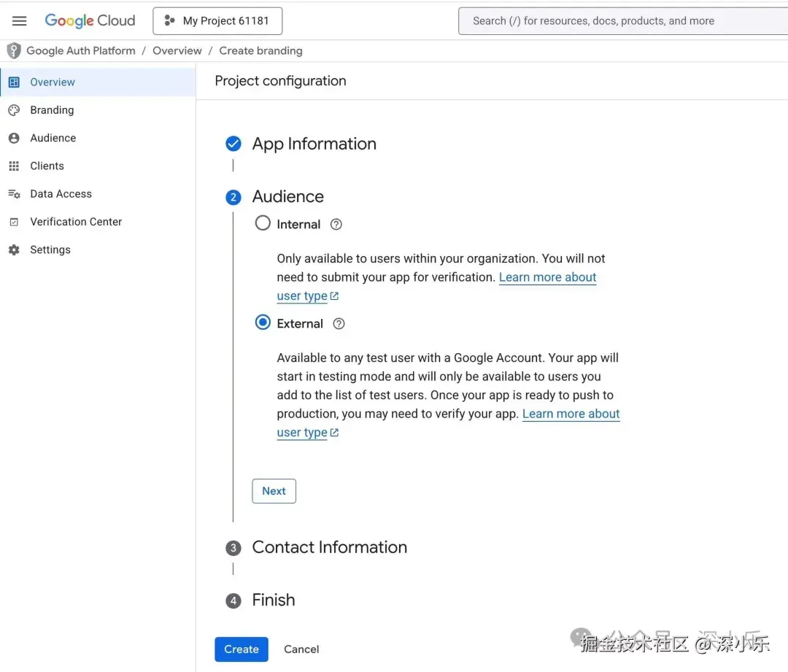Click the Audience person icon
The height and width of the screenshot is (672, 788).
14,138
